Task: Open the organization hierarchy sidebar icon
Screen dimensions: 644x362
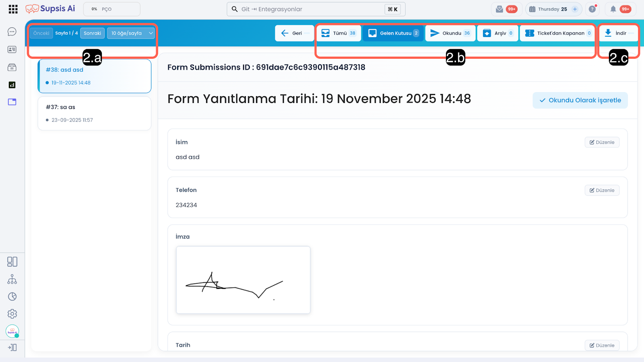Action: [12, 279]
